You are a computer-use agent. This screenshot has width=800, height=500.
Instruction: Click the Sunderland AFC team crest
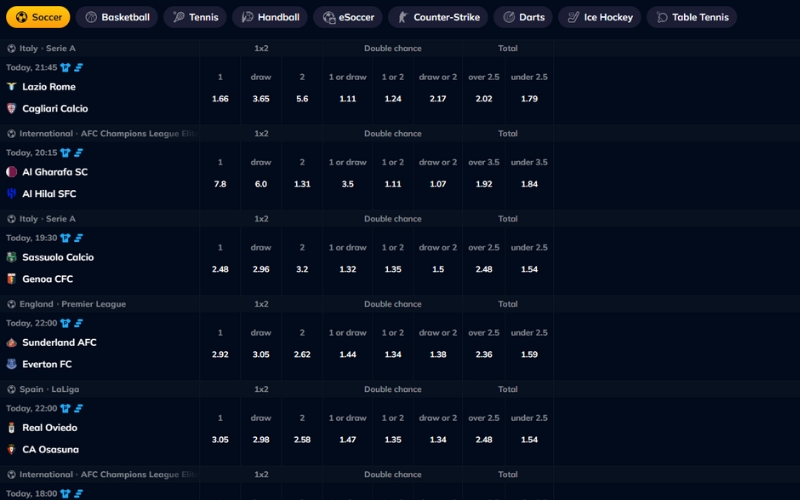[11, 342]
